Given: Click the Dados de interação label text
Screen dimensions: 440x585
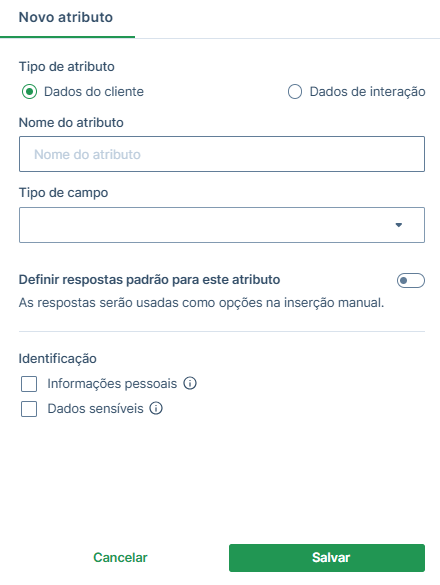Looking at the screenshot, I should [x=368, y=92].
